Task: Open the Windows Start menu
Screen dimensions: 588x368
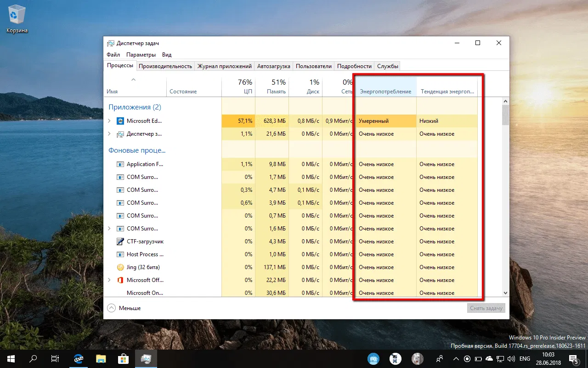Action: 11,358
